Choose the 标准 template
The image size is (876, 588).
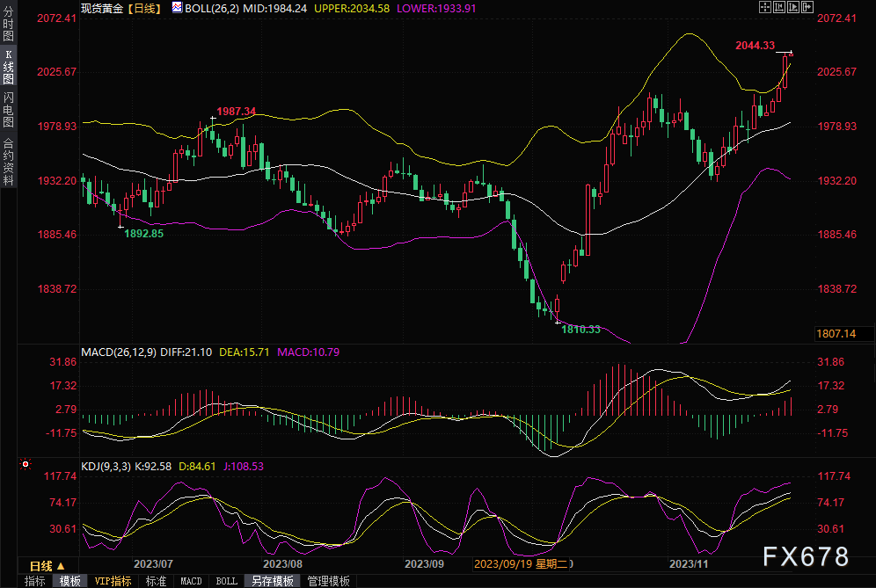(156, 581)
